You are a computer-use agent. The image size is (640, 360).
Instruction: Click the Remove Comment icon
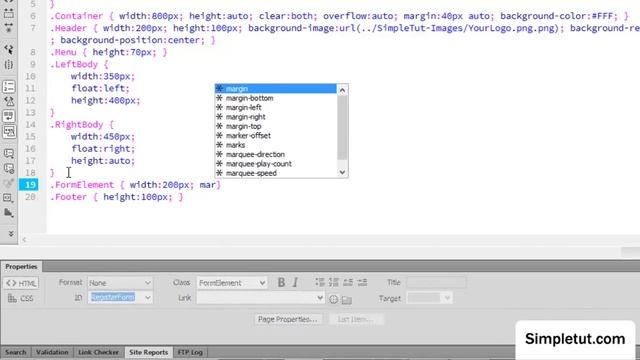pos(9,168)
